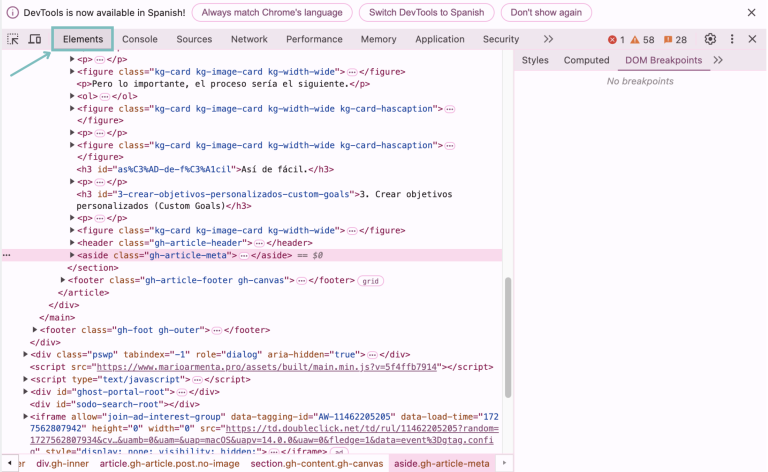
Task: Open the ellipsis actions on aside row
Action: point(6,255)
